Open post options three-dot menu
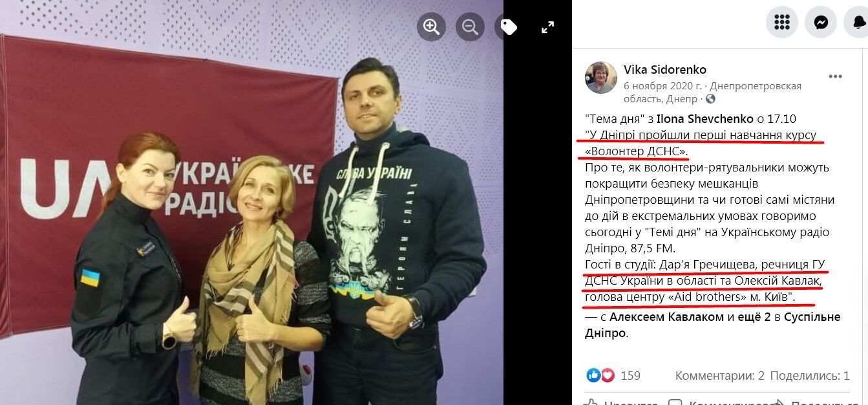868x405 pixels. (836, 76)
